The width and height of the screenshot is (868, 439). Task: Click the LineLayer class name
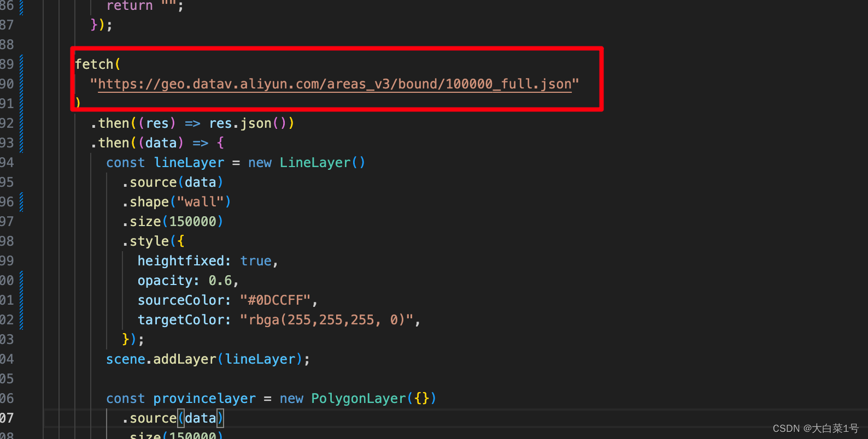click(315, 163)
